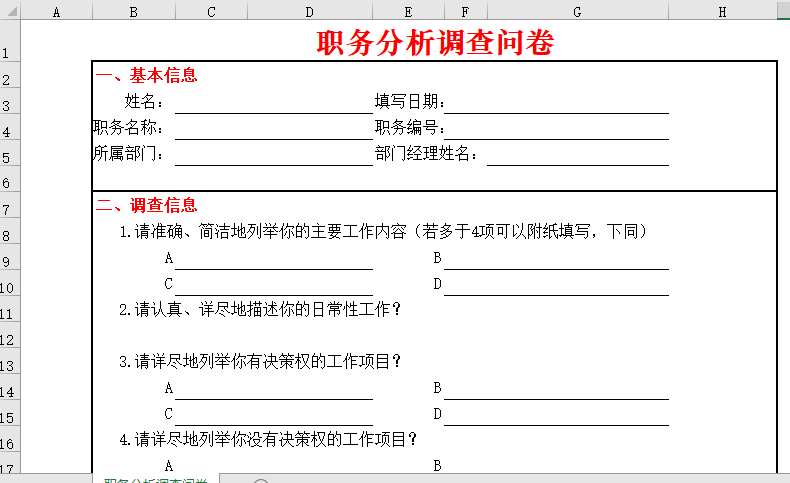The image size is (790, 483).
Task: Select row 6 header
Action: click(10, 179)
